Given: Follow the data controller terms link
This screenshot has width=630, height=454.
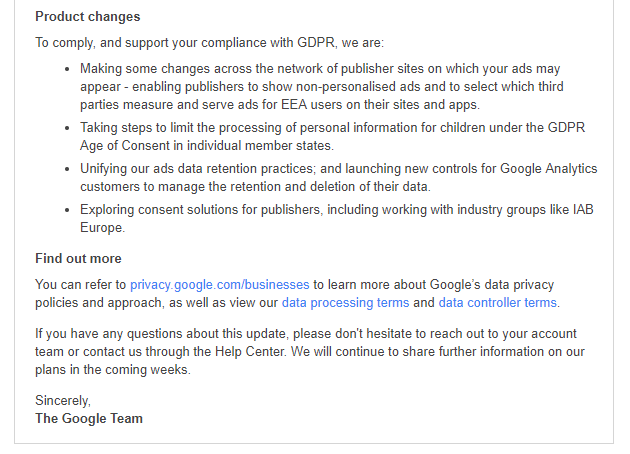Looking at the screenshot, I should click(497, 302).
